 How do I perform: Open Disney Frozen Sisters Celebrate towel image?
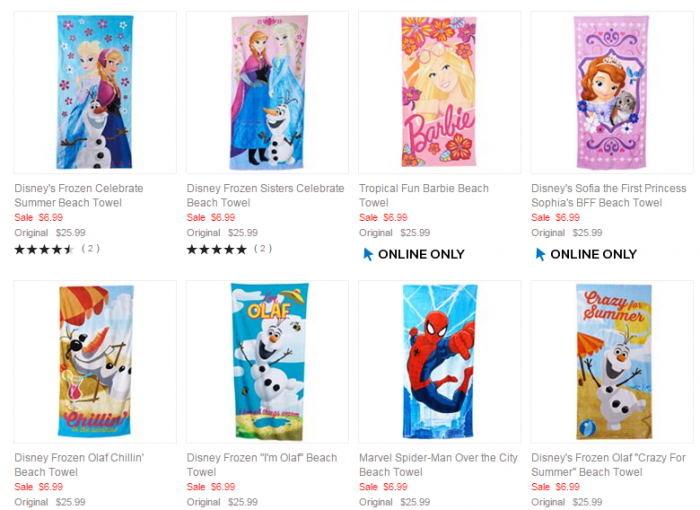pos(267,92)
